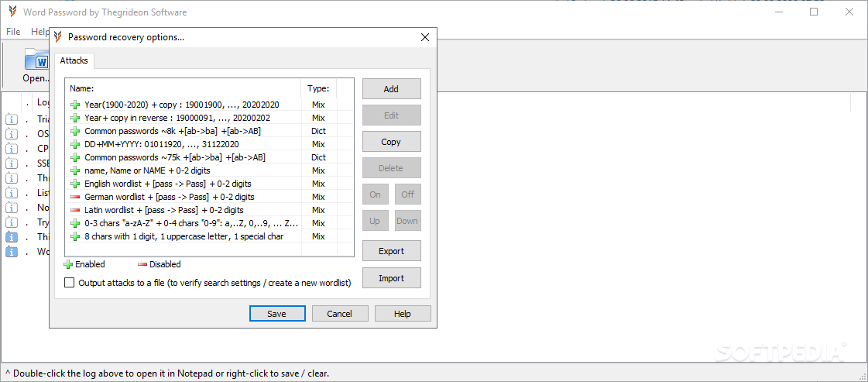The height and width of the screenshot is (382, 868).
Task: Click the info icon on the Try log row
Action: pos(12,222)
